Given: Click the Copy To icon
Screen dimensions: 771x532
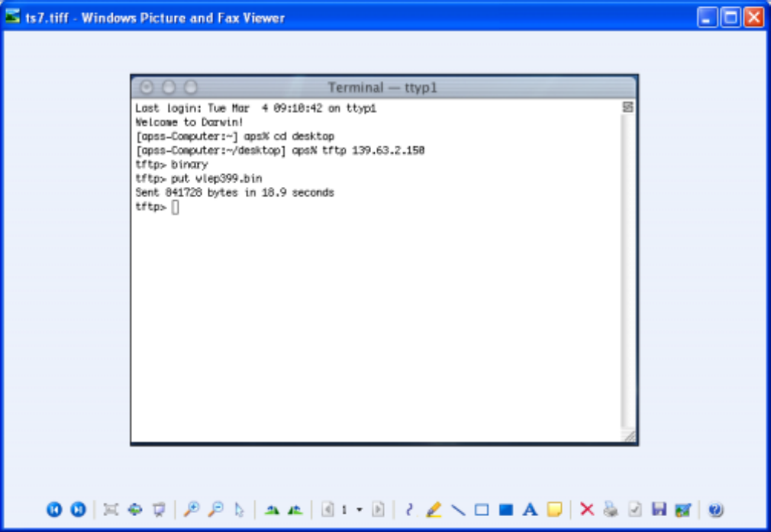Looking at the screenshot, I should [635, 509].
